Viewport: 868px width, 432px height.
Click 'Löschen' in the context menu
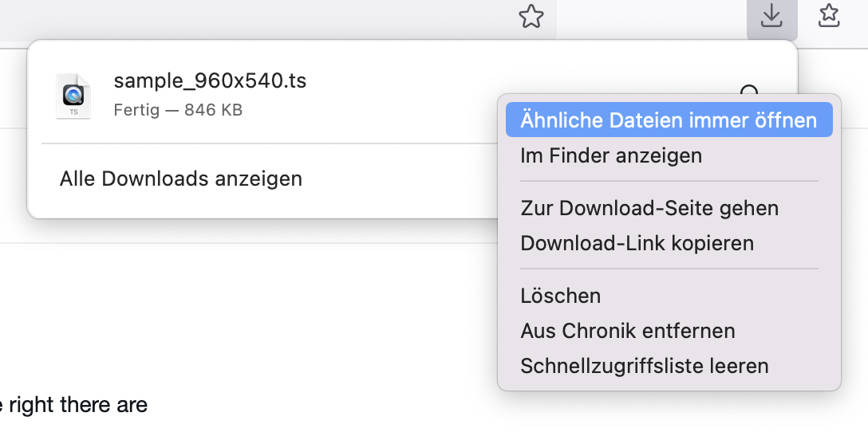point(561,296)
